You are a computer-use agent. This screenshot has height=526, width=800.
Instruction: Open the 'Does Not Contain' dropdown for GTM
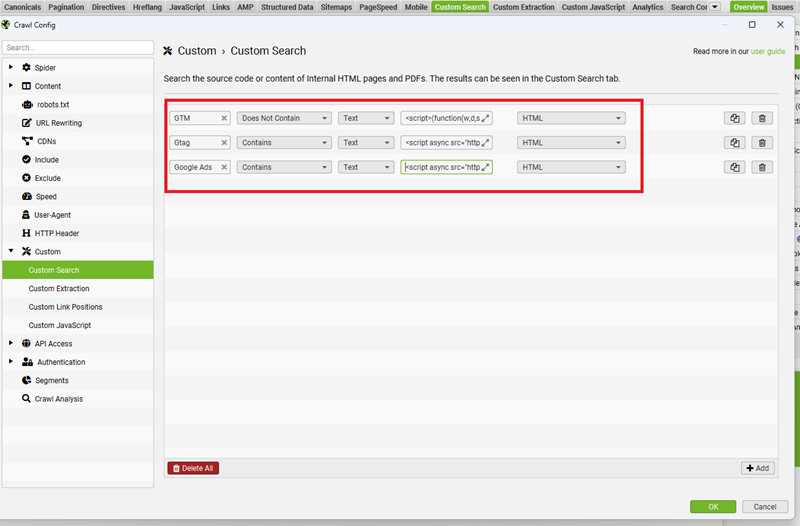(284, 118)
